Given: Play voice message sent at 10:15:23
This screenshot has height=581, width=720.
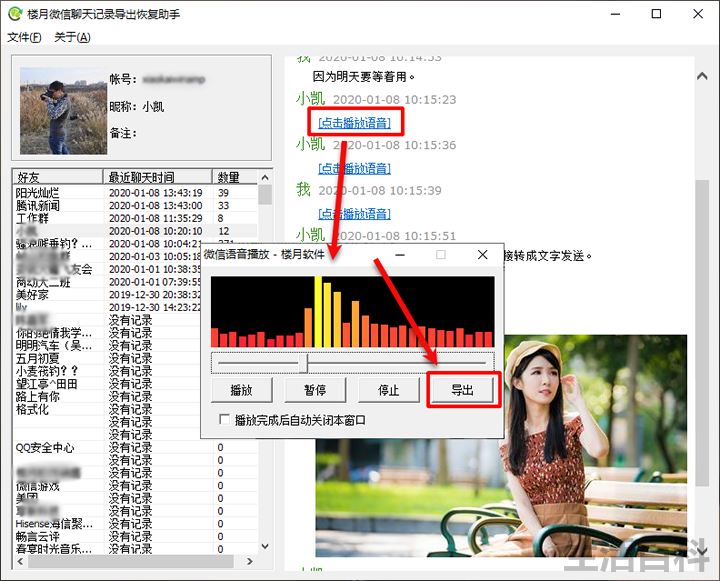Looking at the screenshot, I should coord(354,123).
